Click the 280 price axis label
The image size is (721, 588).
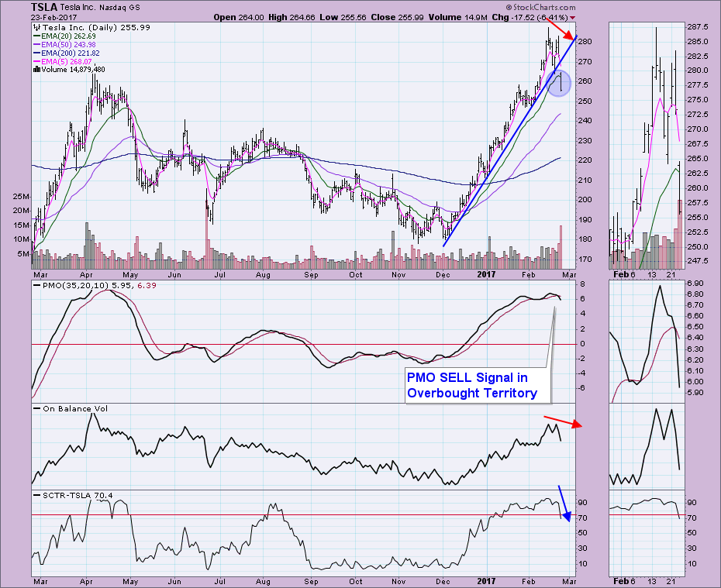[x=585, y=42]
